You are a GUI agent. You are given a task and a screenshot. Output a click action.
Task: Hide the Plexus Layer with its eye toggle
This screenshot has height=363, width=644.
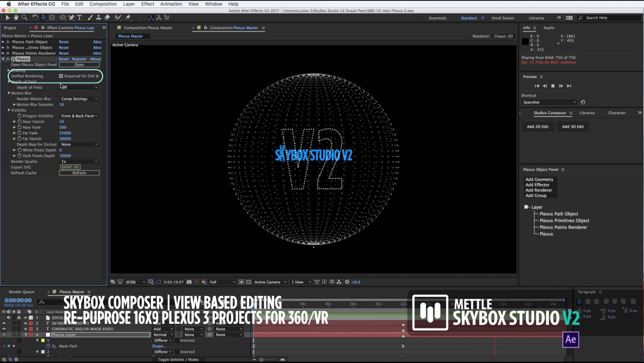coord(4,335)
